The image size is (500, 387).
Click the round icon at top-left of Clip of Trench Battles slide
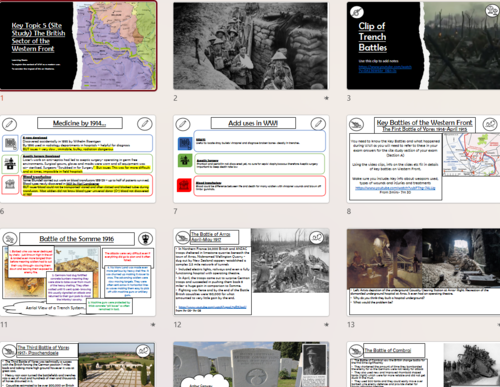click(x=357, y=12)
